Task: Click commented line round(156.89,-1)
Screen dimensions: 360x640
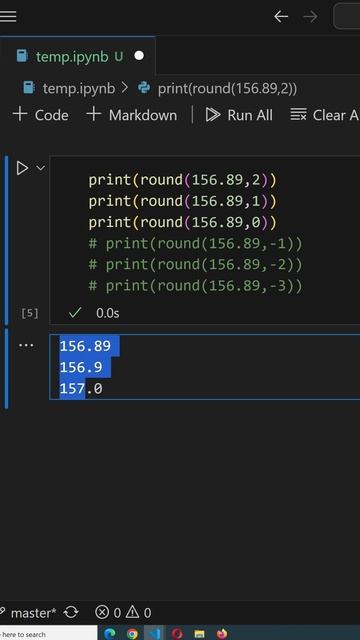Action: click(x=196, y=244)
